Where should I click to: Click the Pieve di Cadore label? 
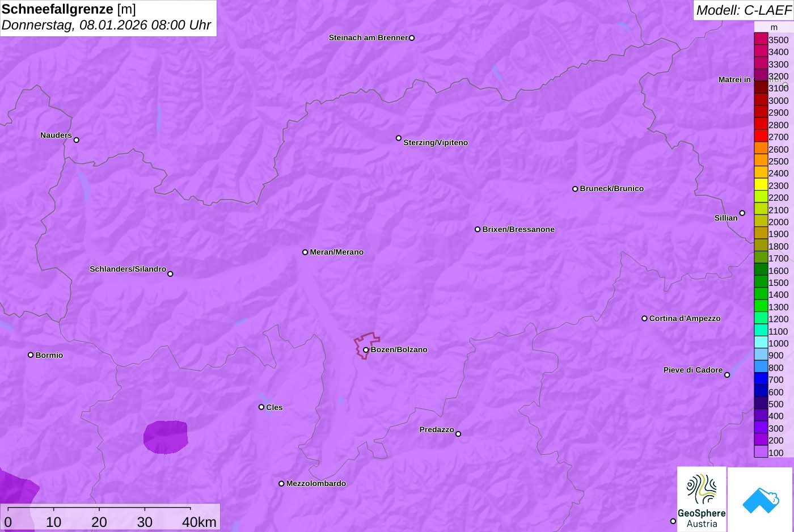[x=693, y=370]
